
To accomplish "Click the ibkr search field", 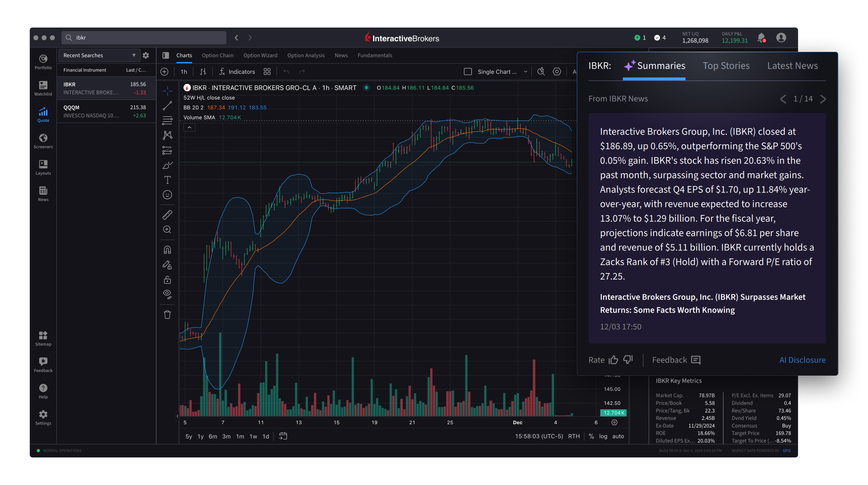I will (x=145, y=38).
